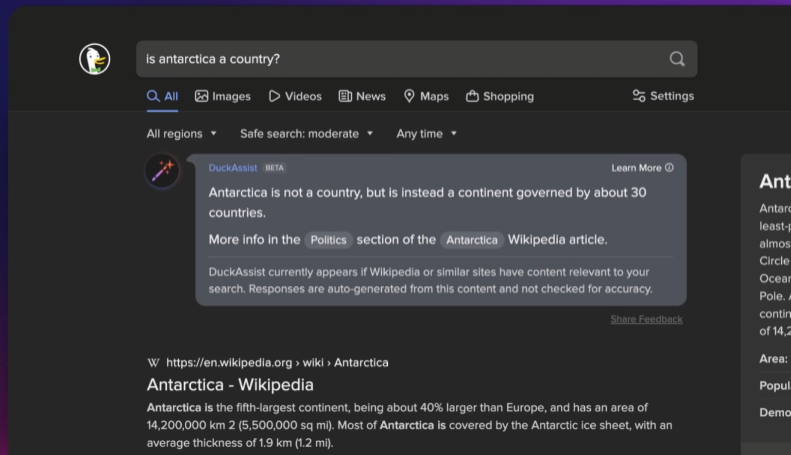Image resolution: width=791 pixels, height=455 pixels.
Task: Click the Learn More info circle icon
Action: (x=669, y=167)
